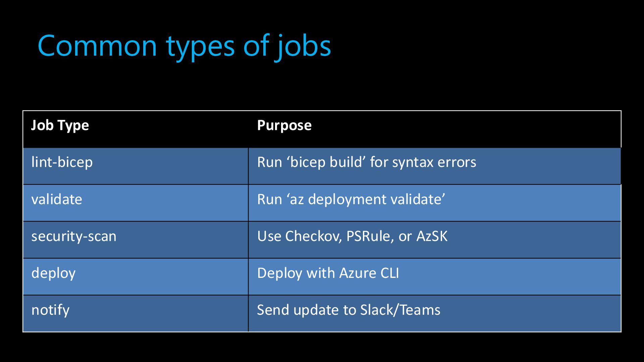Viewport: 644px width, 362px height.
Task: Click the 'validate' job type cell
Action: 136,203
